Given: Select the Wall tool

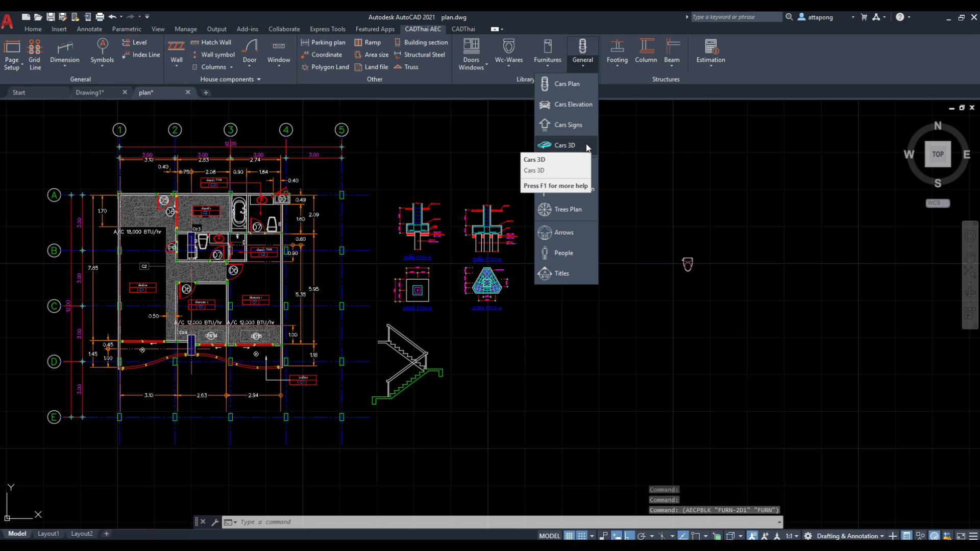Looking at the screenshot, I should (x=176, y=53).
